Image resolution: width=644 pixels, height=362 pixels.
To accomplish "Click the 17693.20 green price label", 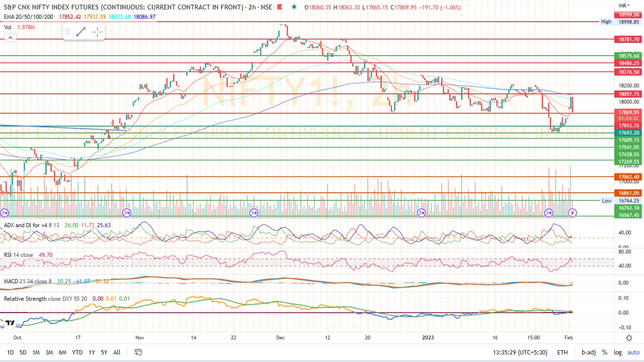I will tap(629, 133).
